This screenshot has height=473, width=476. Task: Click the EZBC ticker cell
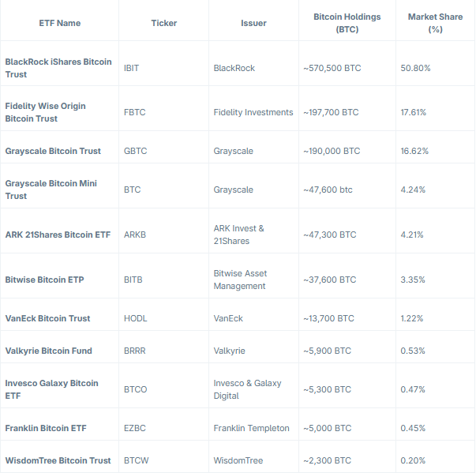[135, 428]
